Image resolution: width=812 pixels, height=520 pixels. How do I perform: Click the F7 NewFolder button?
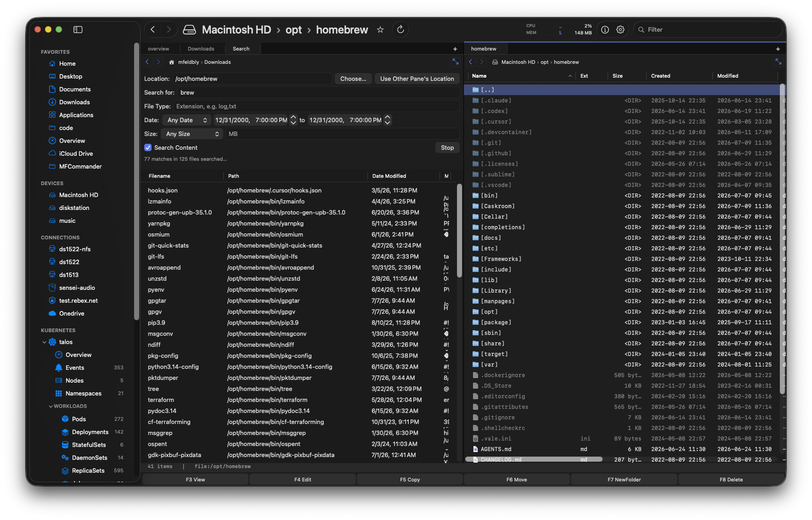[624, 479]
